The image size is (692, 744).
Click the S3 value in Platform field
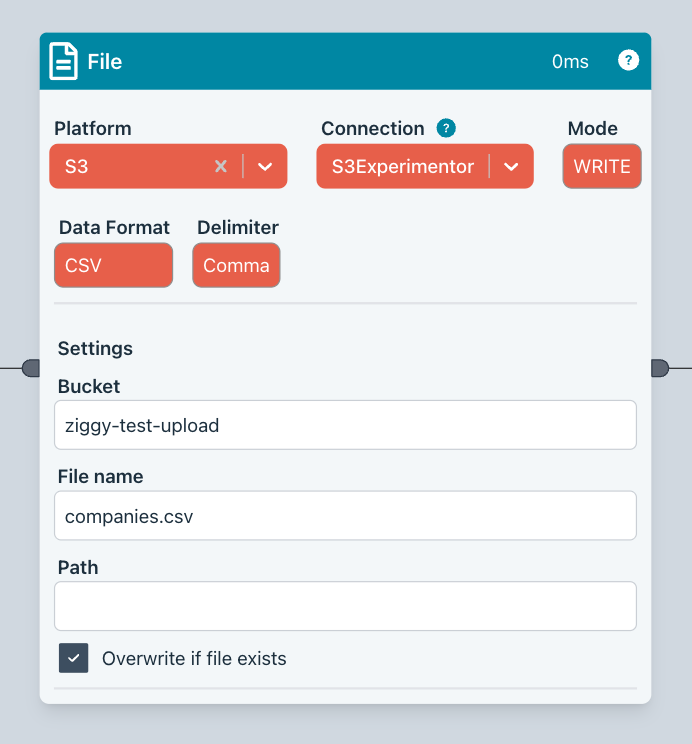[x=77, y=166]
